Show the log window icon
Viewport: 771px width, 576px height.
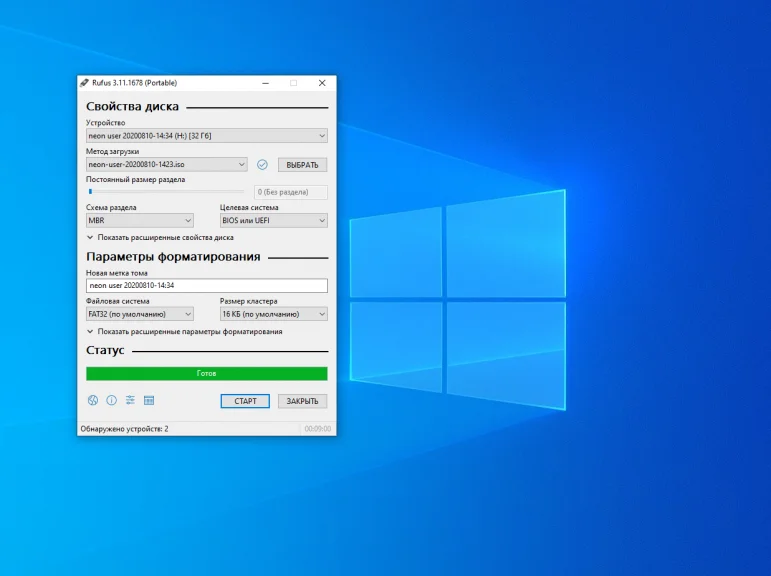click(x=149, y=400)
